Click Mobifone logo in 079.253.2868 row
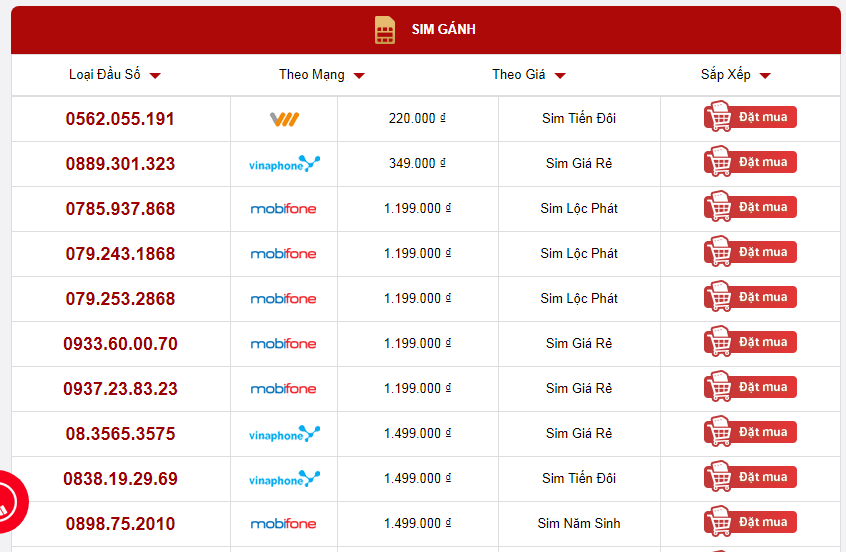The image size is (846, 552). coord(283,298)
